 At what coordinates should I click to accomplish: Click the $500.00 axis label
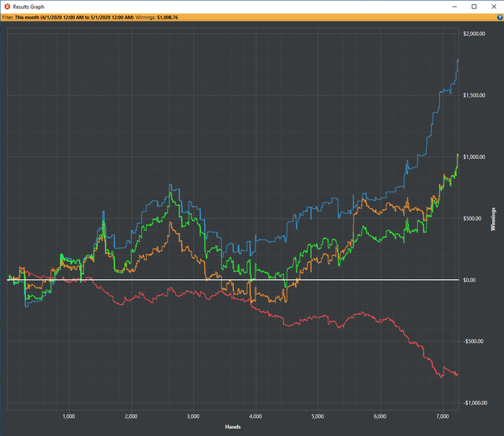(472, 219)
